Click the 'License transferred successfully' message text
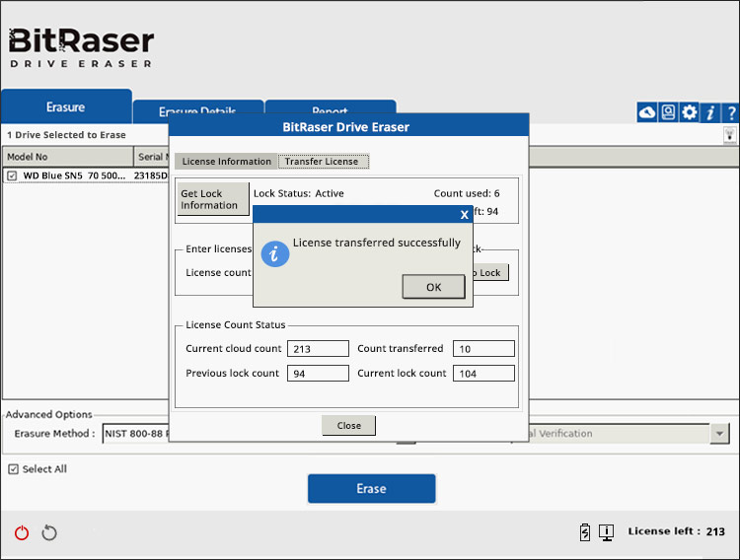Viewport: 740px width, 560px height. (x=377, y=243)
